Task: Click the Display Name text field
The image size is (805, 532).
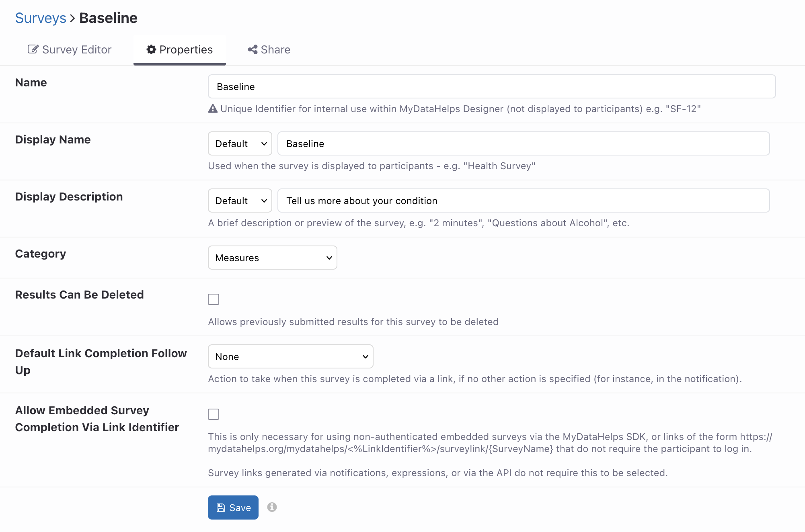Action: point(523,143)
